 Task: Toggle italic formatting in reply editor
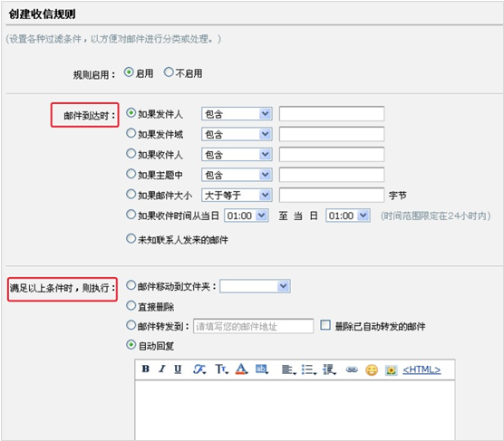(x=161, y=369)
